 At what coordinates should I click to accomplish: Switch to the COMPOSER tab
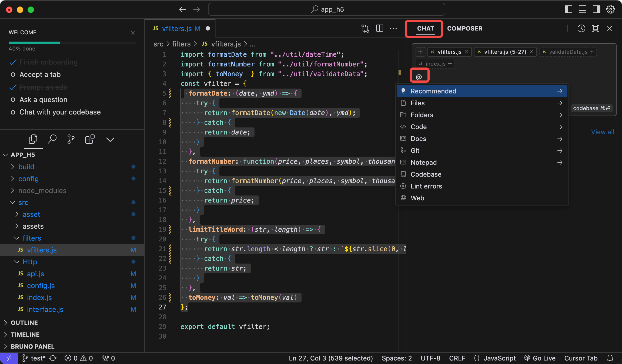pyautogui.click(x=465, y=28)
